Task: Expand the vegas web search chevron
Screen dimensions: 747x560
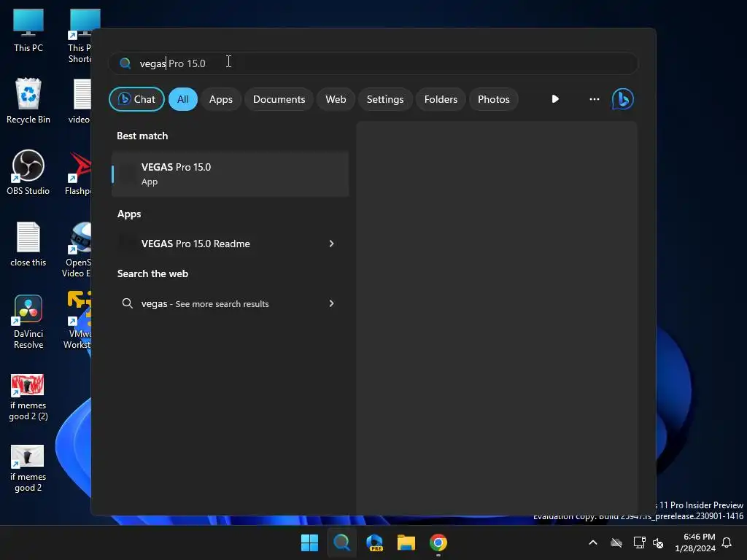Action: point(332,303)
